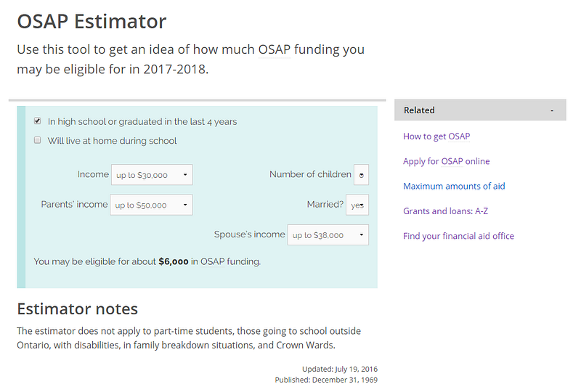Click 'Updated: July 19, 2016' text
Viewport: 581px width, 392px height.
[x=340, y=369]
